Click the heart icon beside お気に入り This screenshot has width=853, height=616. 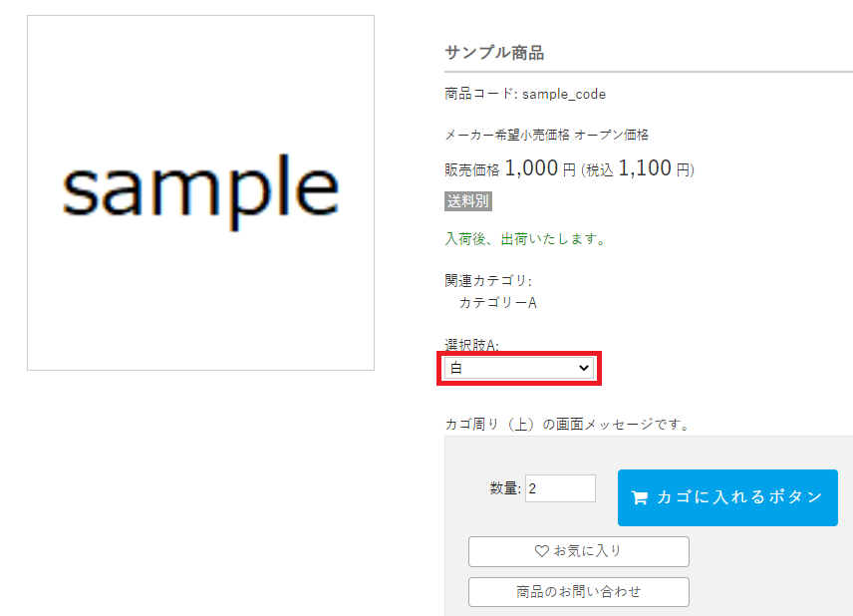coord(541,550)
